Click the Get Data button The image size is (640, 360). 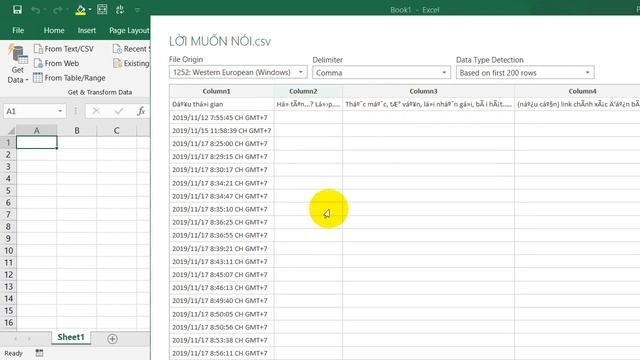coord(18,64)
